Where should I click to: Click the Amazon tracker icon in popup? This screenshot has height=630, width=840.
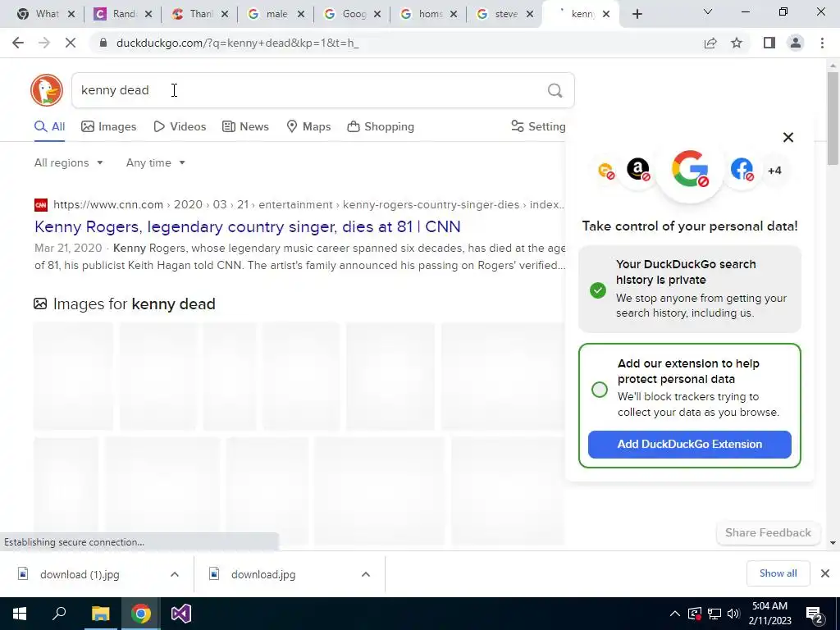[638, 169]
